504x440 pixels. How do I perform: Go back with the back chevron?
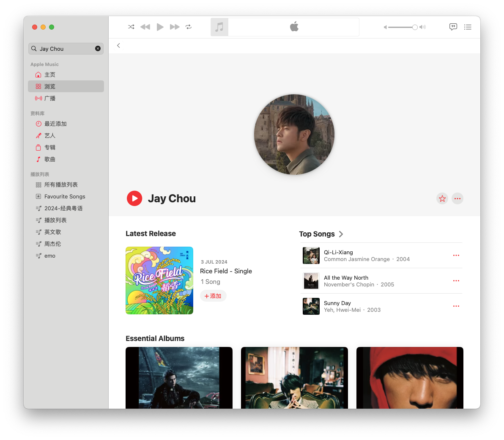point(119,46)
